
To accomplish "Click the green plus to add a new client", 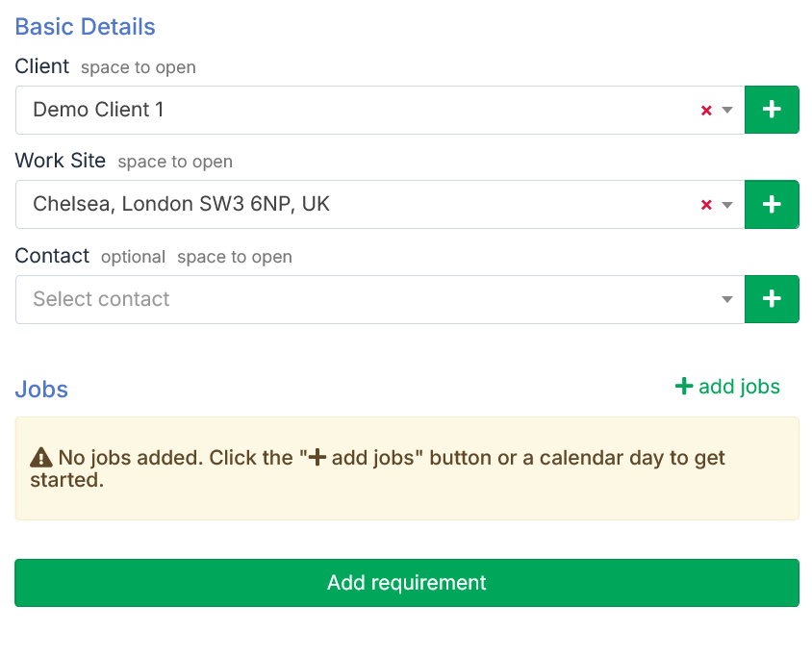I will [x=772, y=109].
